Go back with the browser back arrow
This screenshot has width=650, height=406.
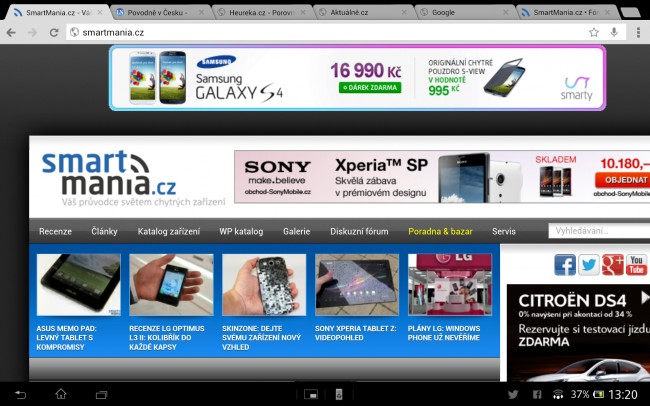[11, 32]
